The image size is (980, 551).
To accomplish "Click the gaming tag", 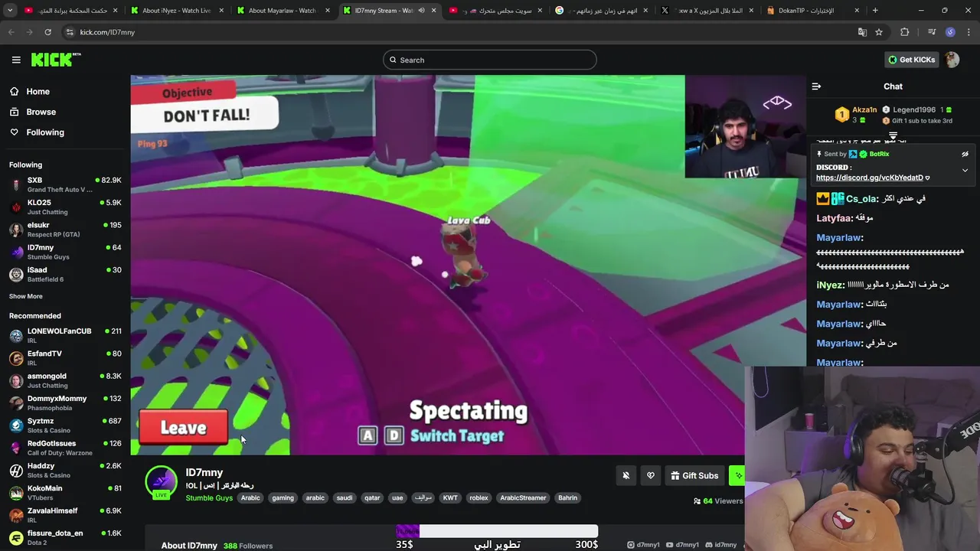I will click(x=283, y=498).
